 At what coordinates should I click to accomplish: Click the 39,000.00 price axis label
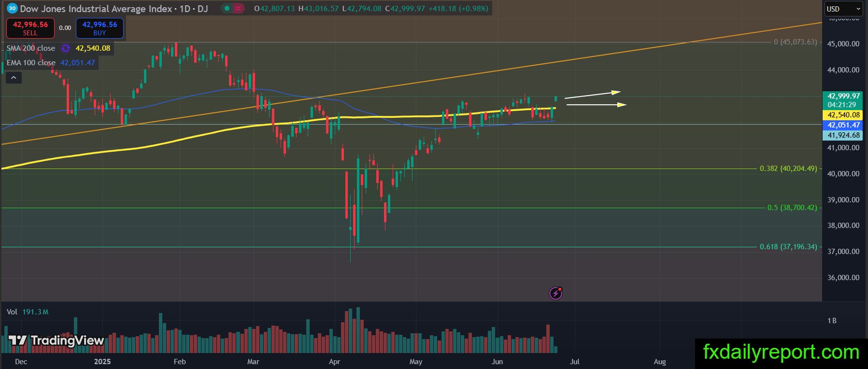point(843,200)
